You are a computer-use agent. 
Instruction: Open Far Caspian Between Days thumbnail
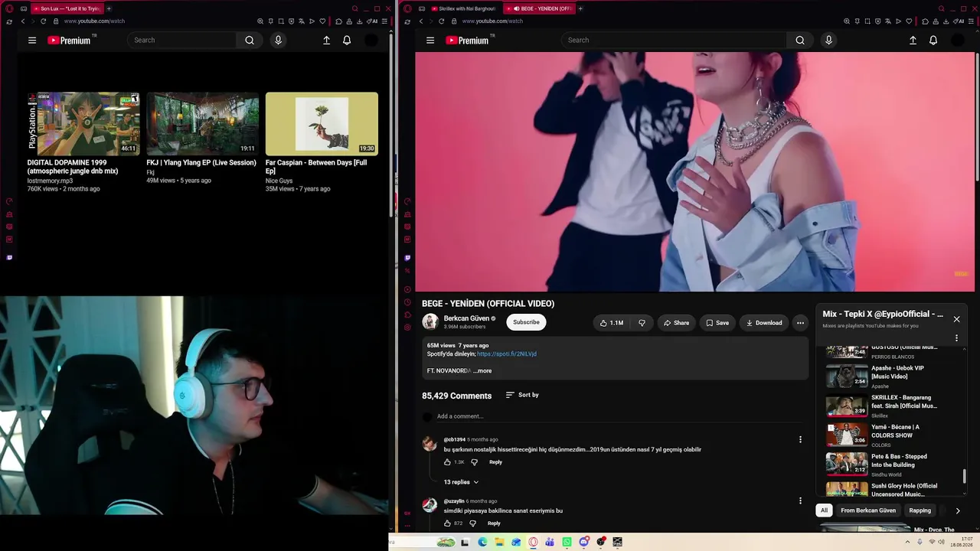coord(322,124)
